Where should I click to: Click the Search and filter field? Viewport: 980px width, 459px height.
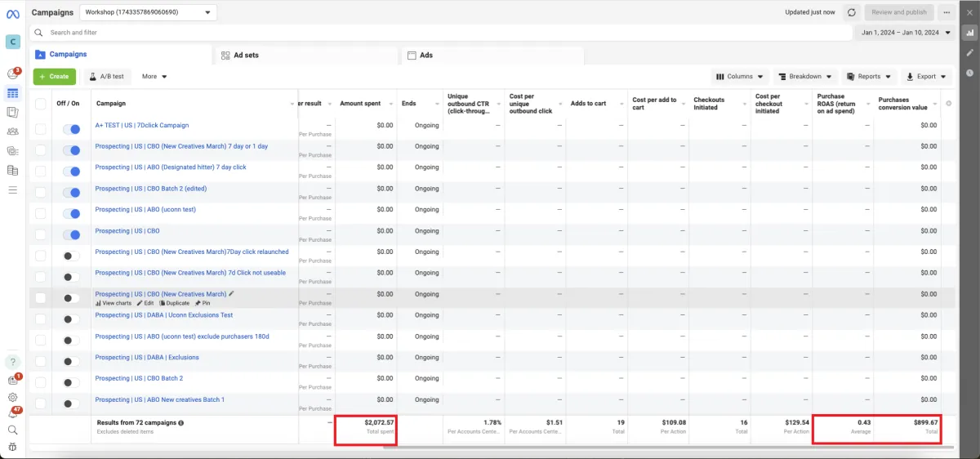(441, 33)
